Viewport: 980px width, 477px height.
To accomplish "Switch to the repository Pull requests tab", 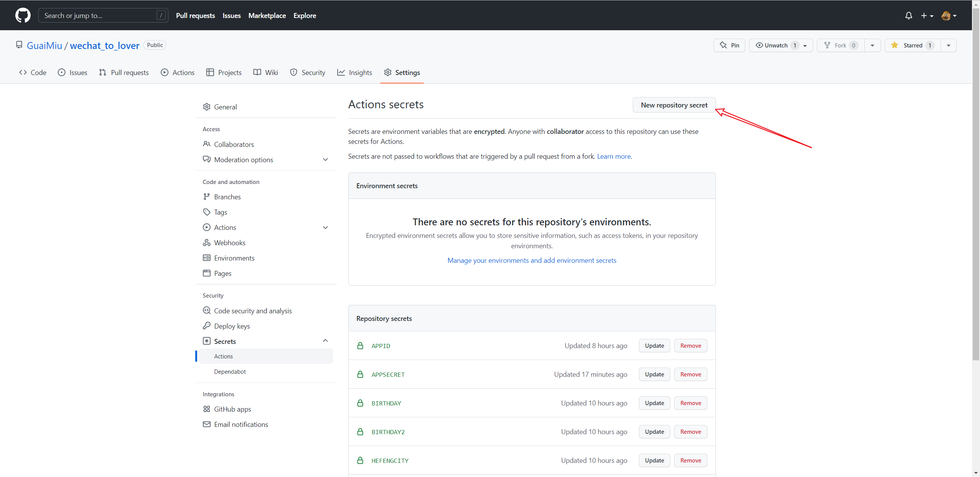I will coord(124,72).
